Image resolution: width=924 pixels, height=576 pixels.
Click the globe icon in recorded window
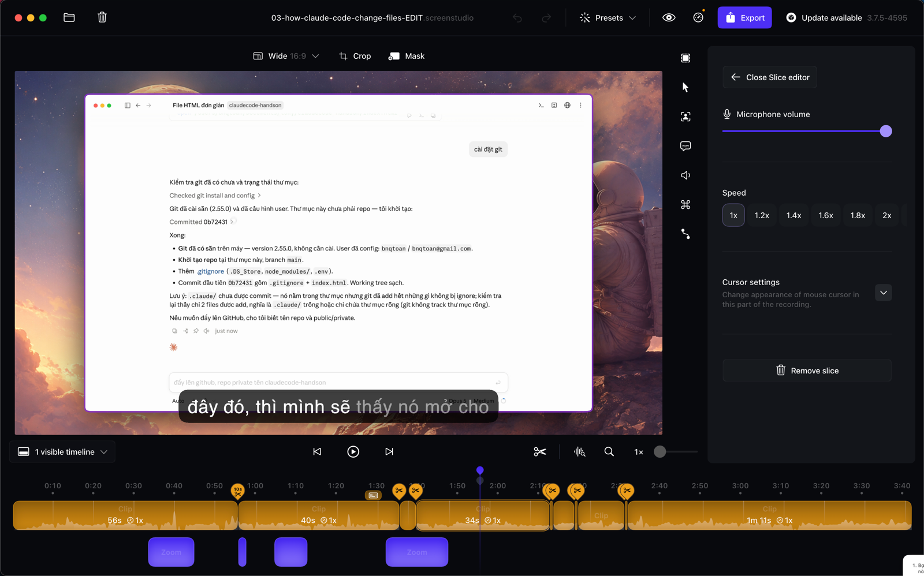pos(567,105)
